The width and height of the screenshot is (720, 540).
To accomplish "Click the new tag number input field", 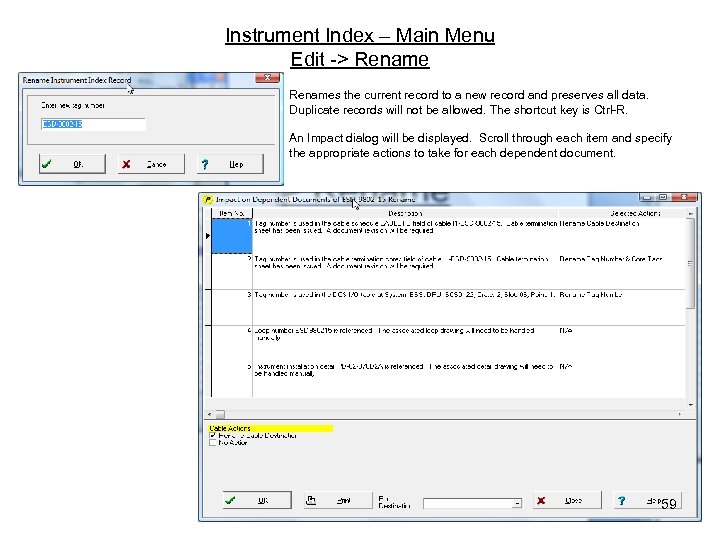I will [93, 124].
